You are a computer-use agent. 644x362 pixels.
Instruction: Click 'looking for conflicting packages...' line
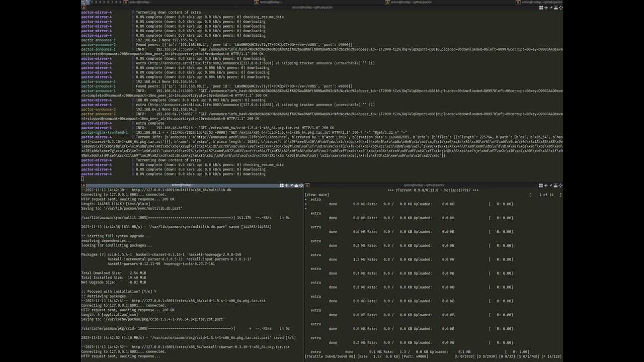tap(117, 245)
